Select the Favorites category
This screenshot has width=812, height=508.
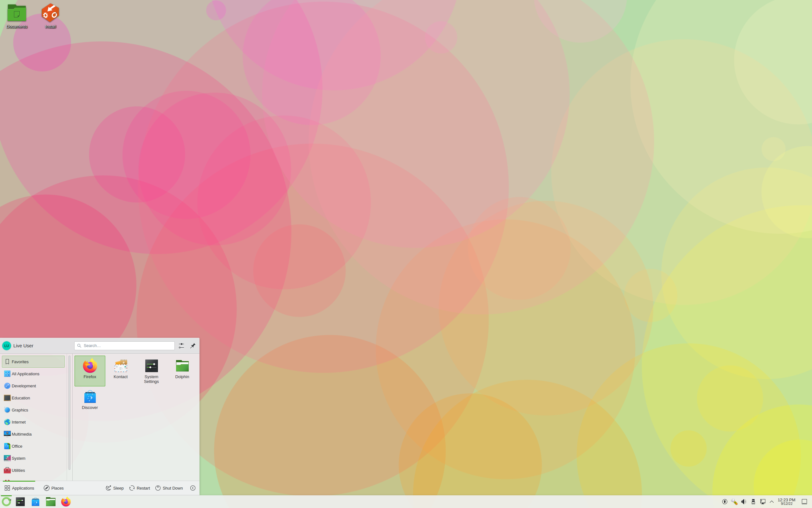coord(33,362)
